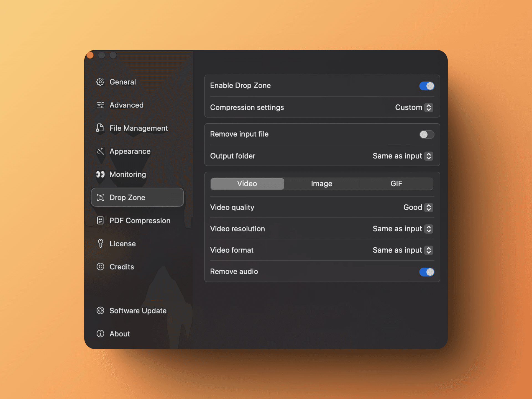Click the General settings gear icon
This screenshot has width=532, height=399.
coord(100,82)
